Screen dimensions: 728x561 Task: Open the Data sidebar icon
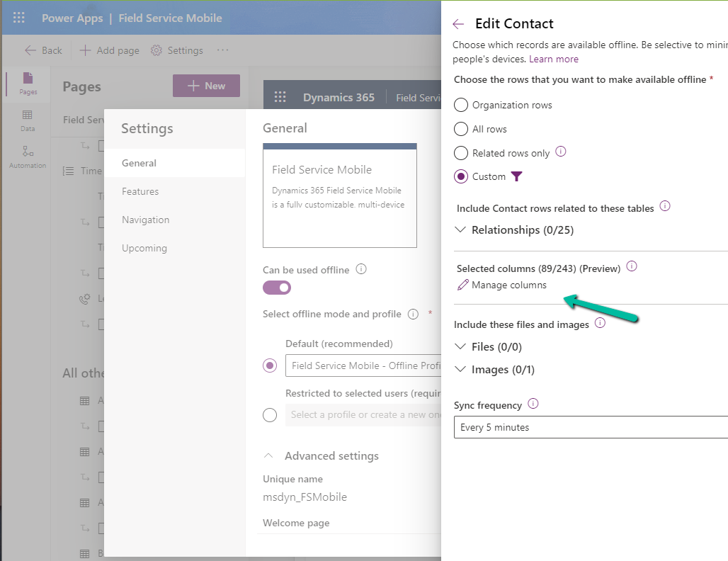[28, 120]
